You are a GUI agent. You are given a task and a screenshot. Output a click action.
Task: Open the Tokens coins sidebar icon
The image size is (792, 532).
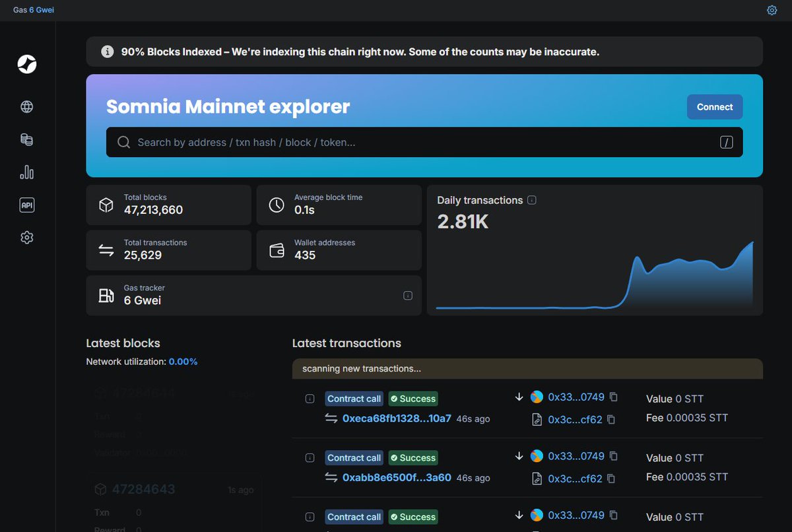click(x=27, y=140)
